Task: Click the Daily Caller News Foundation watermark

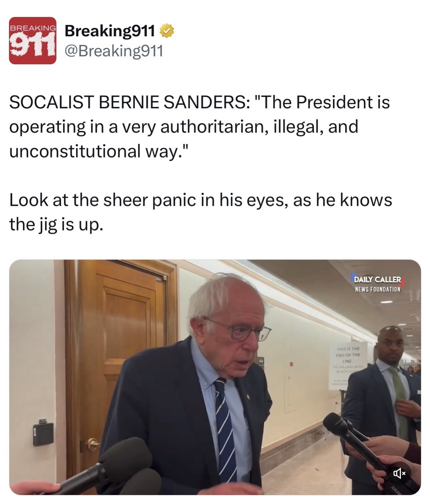Action: pos(378,283)
